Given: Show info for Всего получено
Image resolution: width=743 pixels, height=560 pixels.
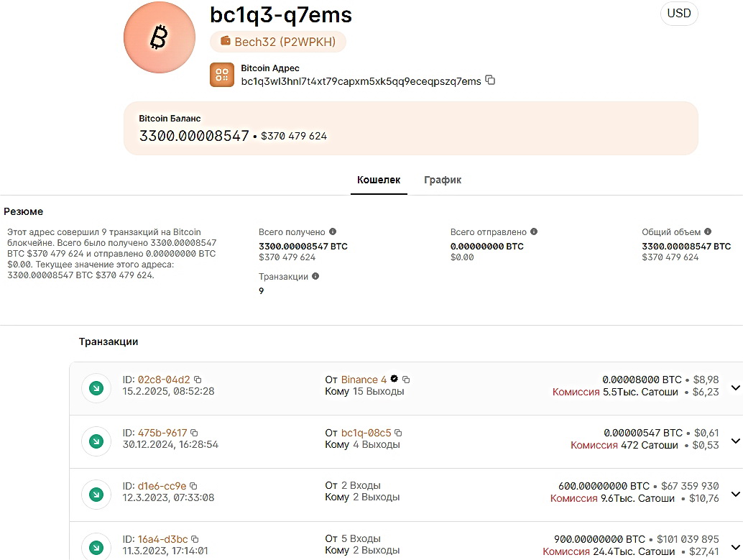Looking at the screenshot, I should pos(332,232).
